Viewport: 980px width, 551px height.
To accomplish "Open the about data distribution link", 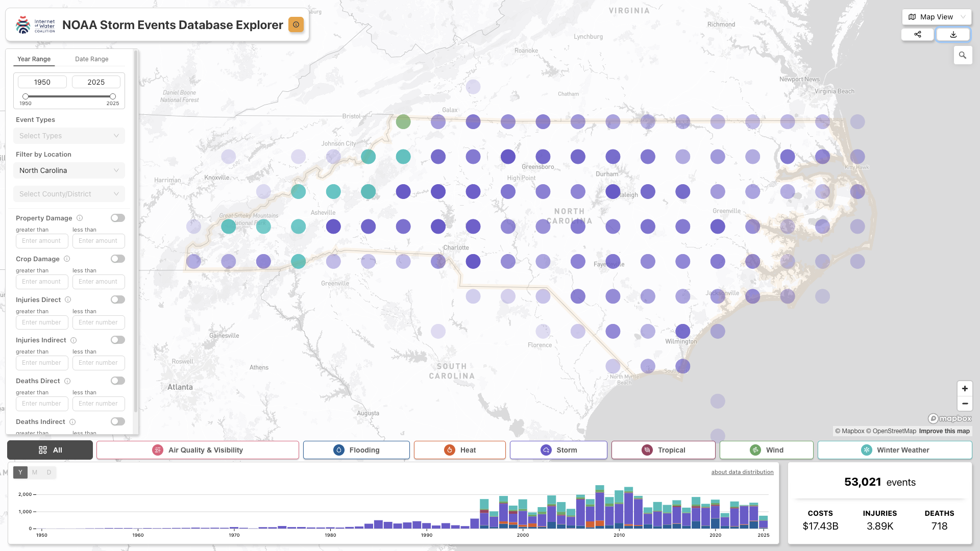I will point(742,472).
